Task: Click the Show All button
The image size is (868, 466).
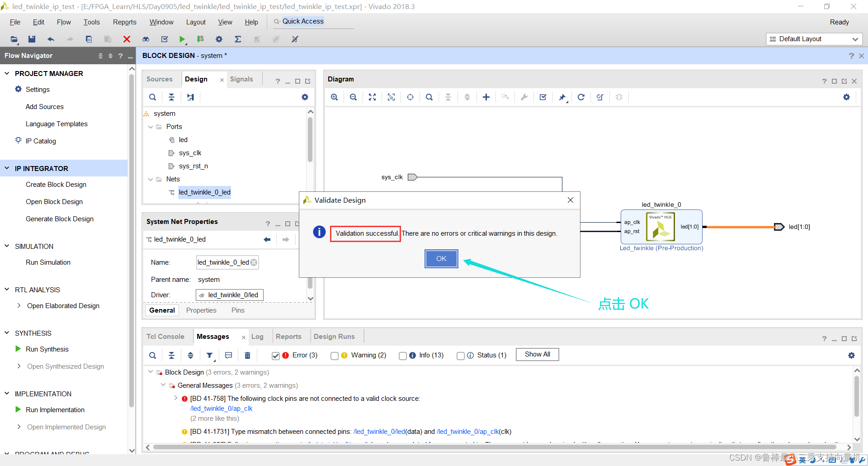Action: point(538,355)
